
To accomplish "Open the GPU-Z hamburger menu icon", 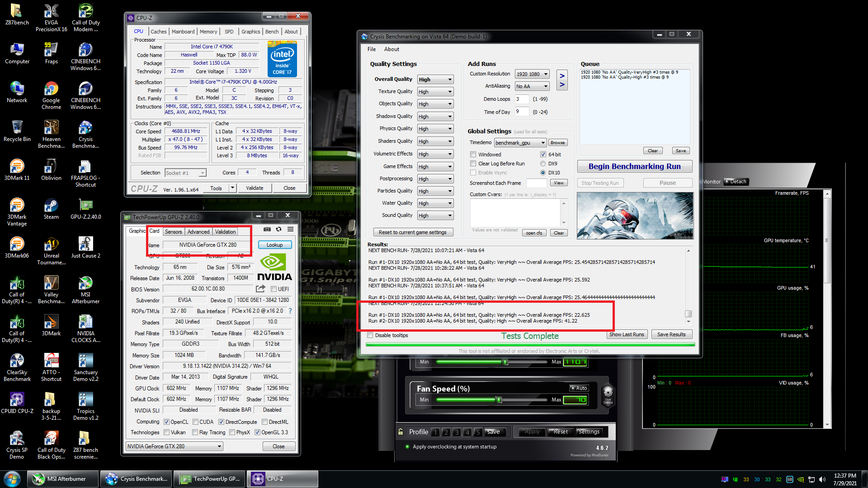I will click(290, 229).
